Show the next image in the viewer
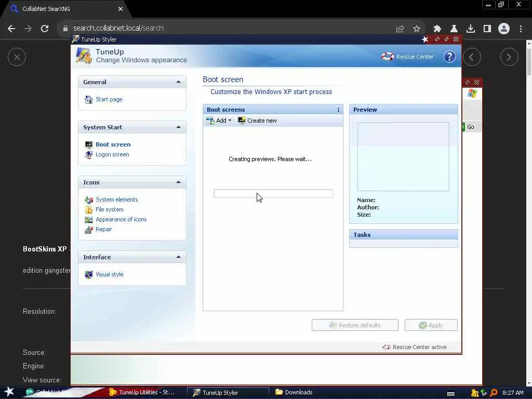This screenshot has width=532, height=399. coord(509,57)
